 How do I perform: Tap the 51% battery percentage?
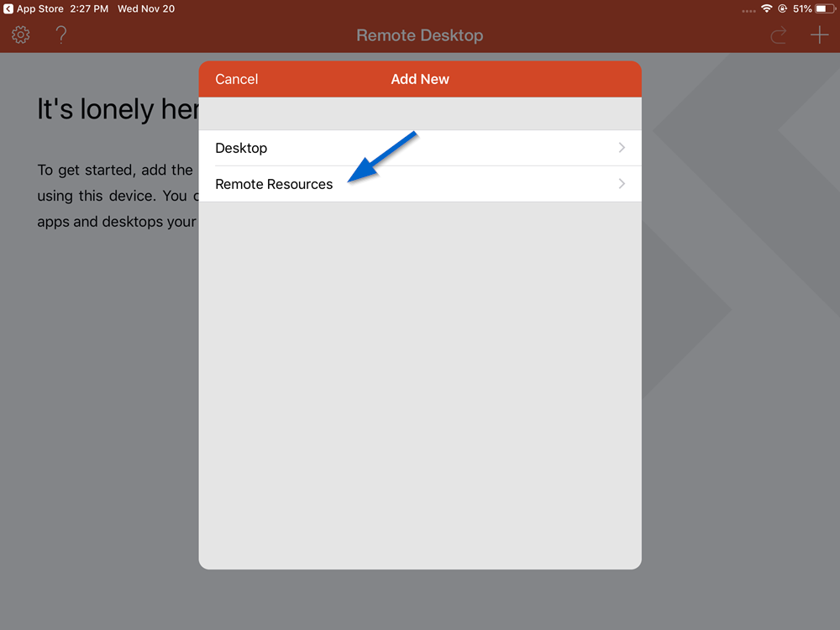pos(802,8)
